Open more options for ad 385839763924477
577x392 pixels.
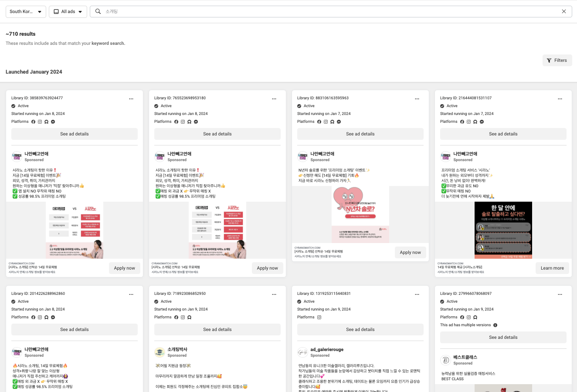click(131, 99)
